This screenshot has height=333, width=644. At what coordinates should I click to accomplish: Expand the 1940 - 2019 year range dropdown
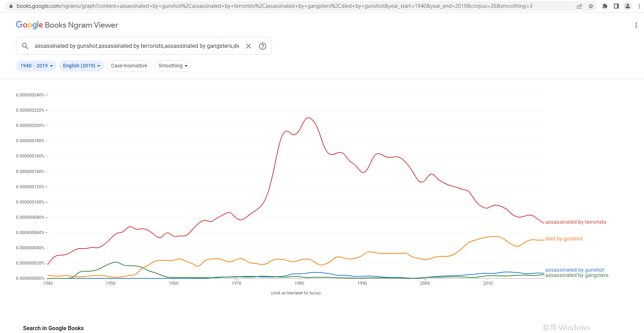(x=36, y=66)
